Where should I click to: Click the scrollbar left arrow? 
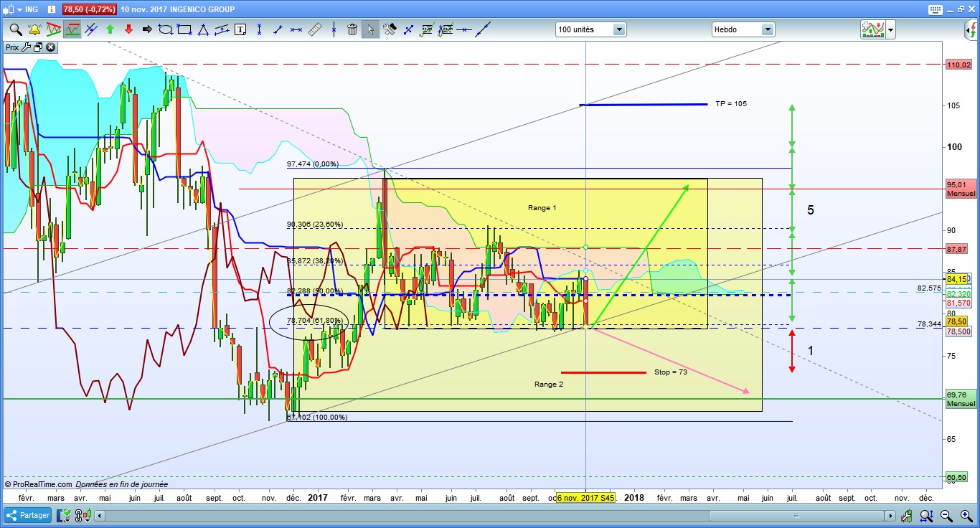coord(99,516)
